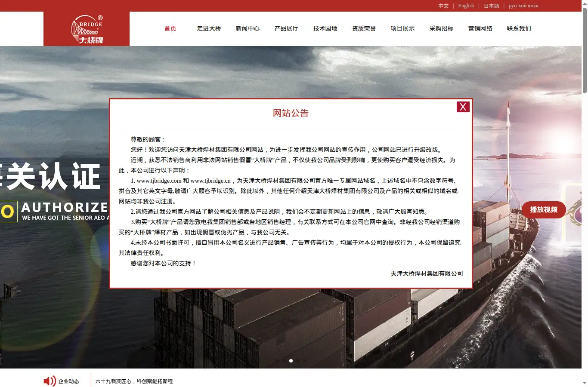Go to 新闻中心
This screenshot has height=387, width=588.
248,28
